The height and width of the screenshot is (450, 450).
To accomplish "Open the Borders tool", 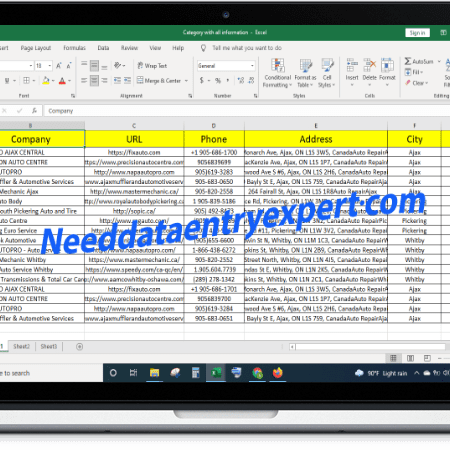I will click(x=26, y=80).
